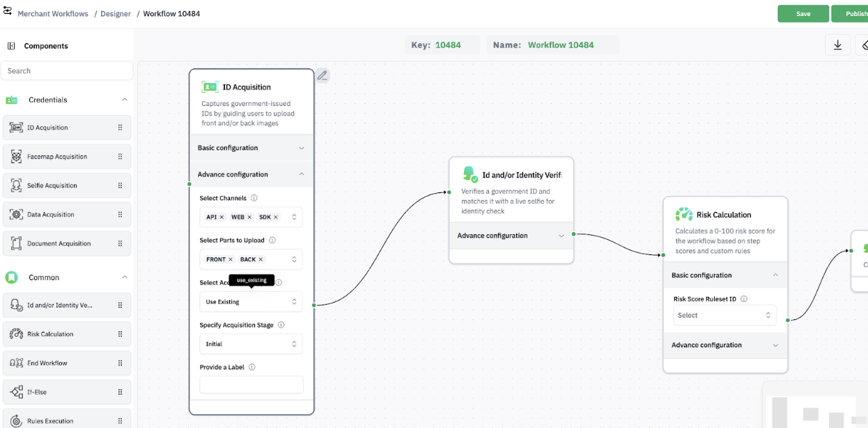Click the info icon next to Select Channels
Screen dimensions: 868x428
(254, 198)
